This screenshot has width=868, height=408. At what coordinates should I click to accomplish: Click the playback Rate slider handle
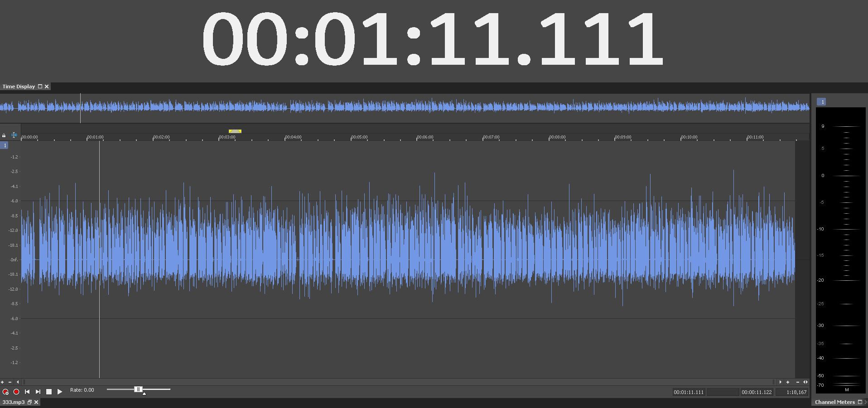tap(139, 389)
